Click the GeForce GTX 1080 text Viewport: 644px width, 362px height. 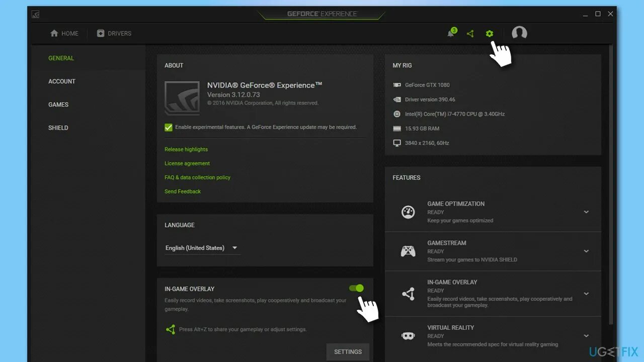427,85
